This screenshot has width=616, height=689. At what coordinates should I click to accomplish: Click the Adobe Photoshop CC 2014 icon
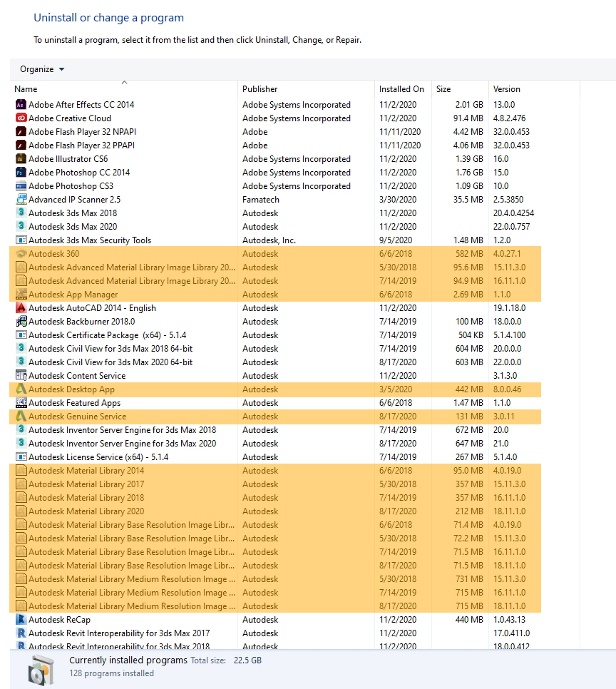(x=21, y=173)
